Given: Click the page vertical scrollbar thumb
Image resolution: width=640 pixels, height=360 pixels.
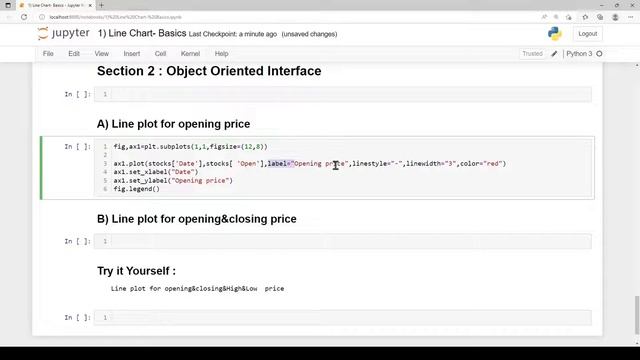Looking at the screenshot, I should click(x=637, y=315).
